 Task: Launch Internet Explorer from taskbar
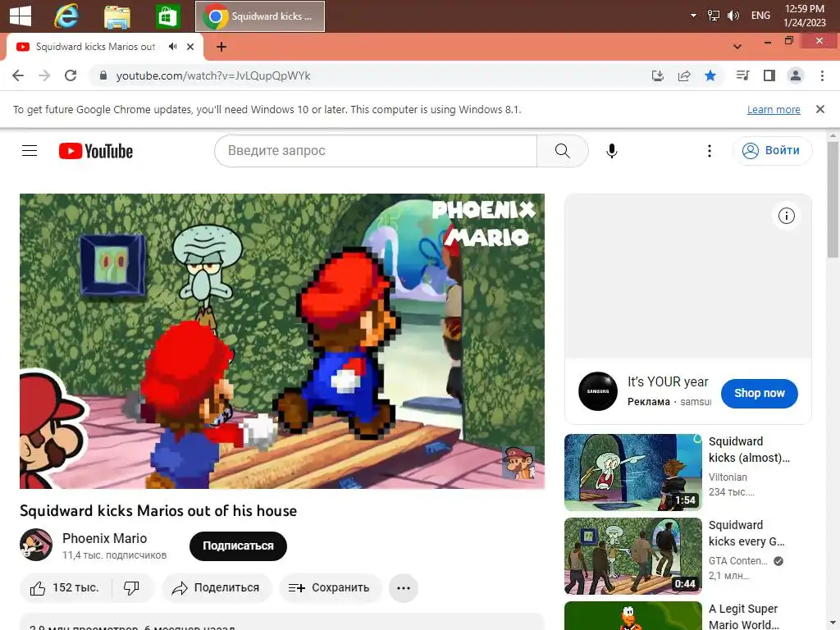click(66, 16)
